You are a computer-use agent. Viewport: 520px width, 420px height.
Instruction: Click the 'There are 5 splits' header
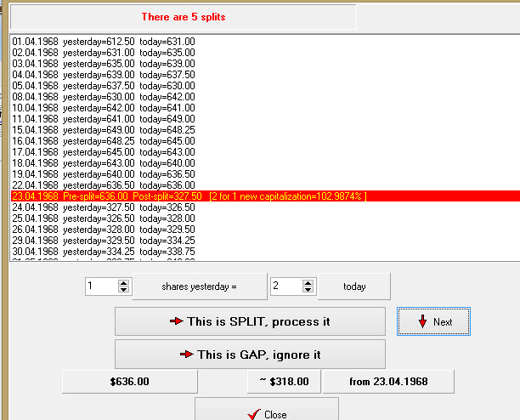tap(183, 17)
